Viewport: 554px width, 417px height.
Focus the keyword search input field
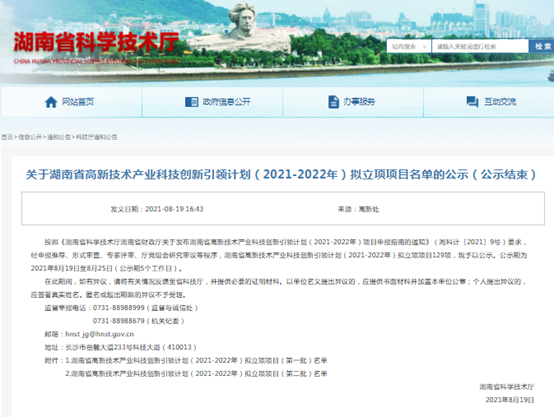click(480, 46)
